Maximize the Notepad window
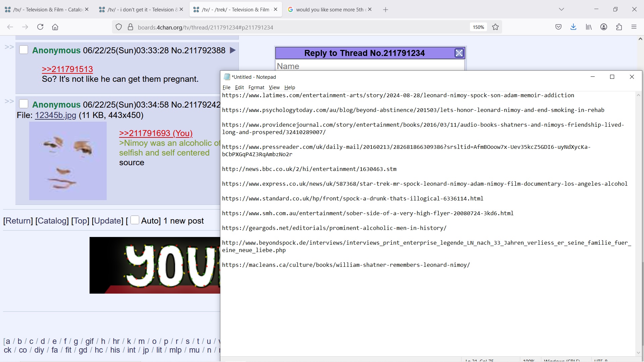Viewport: 644px width, 362px height. [x=612, y=77]
